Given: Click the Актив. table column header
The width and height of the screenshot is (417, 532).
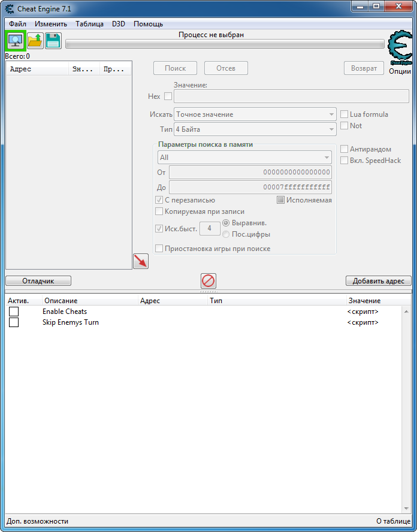Looking at the screenshot, I should tap(23, 301).
